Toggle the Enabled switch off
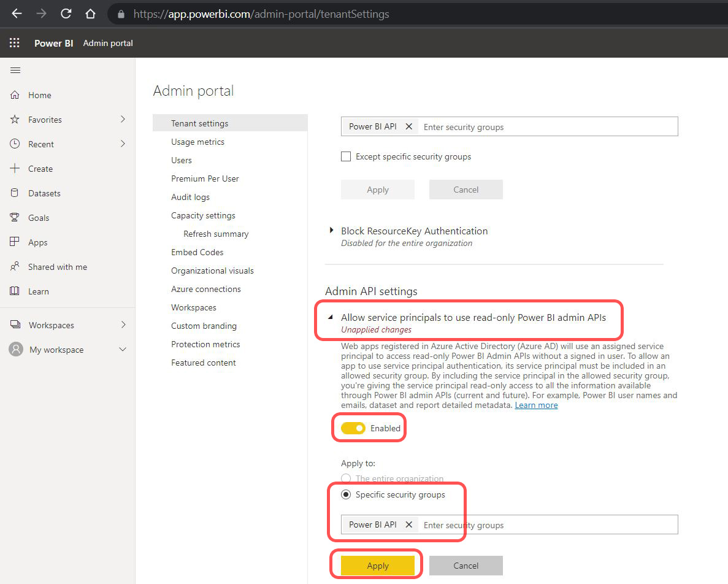Viewport: 728px width, 584px height. pyautogui.click(x=353, y=428)
